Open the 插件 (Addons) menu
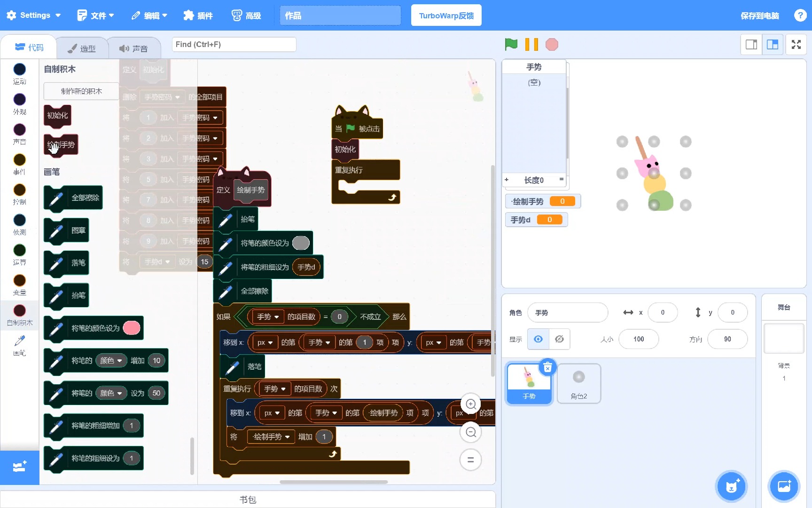Viewport: 812px width, 508px height. coord(198,16)
